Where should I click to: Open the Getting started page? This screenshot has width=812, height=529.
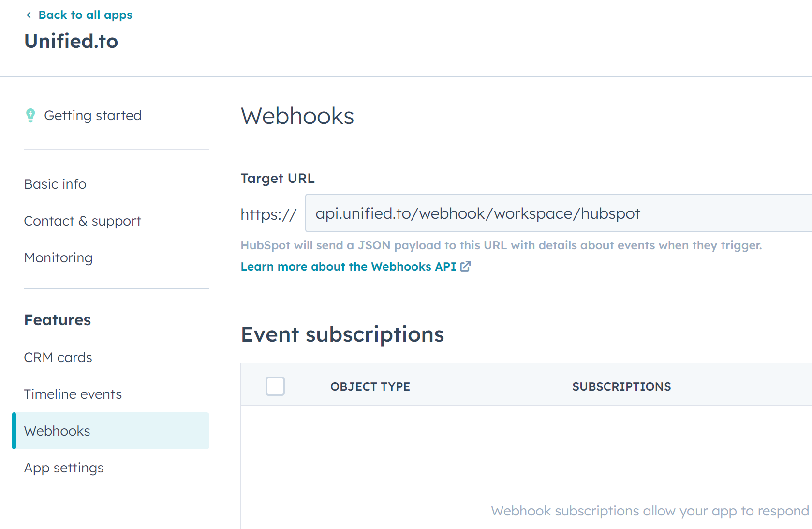[92, 116]
